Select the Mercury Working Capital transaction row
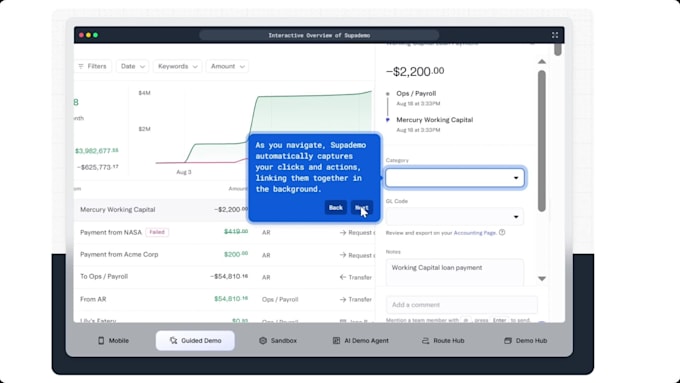 click(224, 210)
